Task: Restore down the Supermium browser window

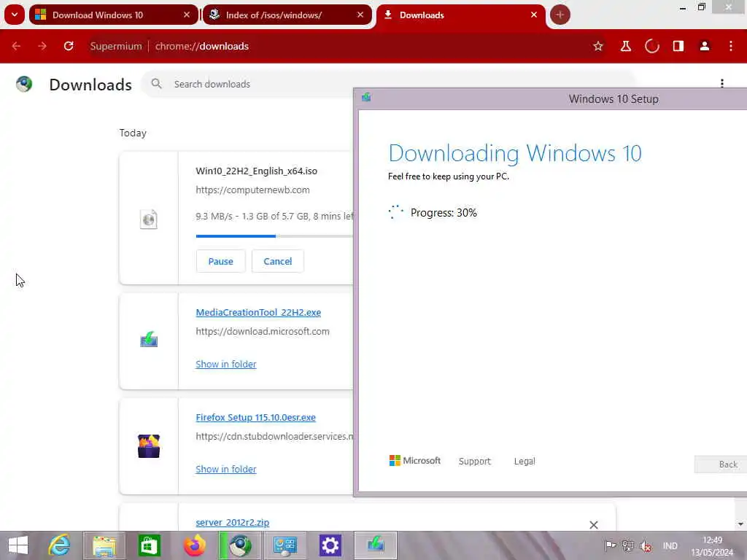Action: click(x=701, y=7)
